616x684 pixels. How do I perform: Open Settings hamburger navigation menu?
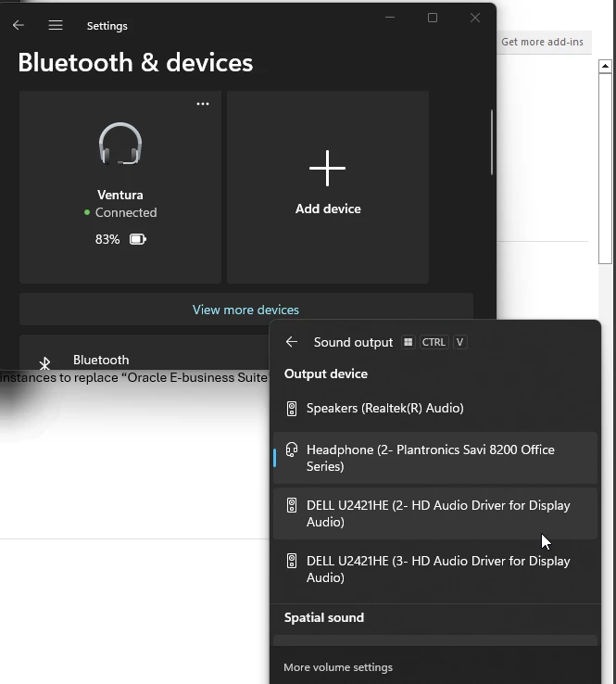56,25
